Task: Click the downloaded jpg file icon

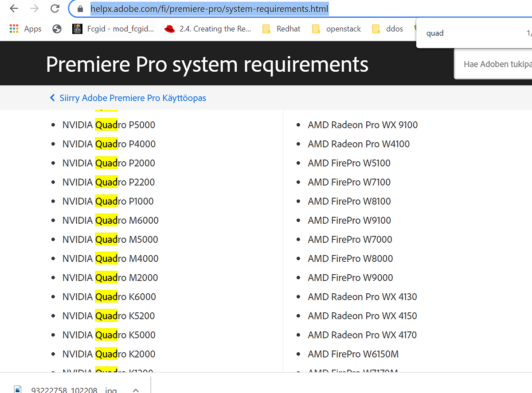Action: pos(18,390)
